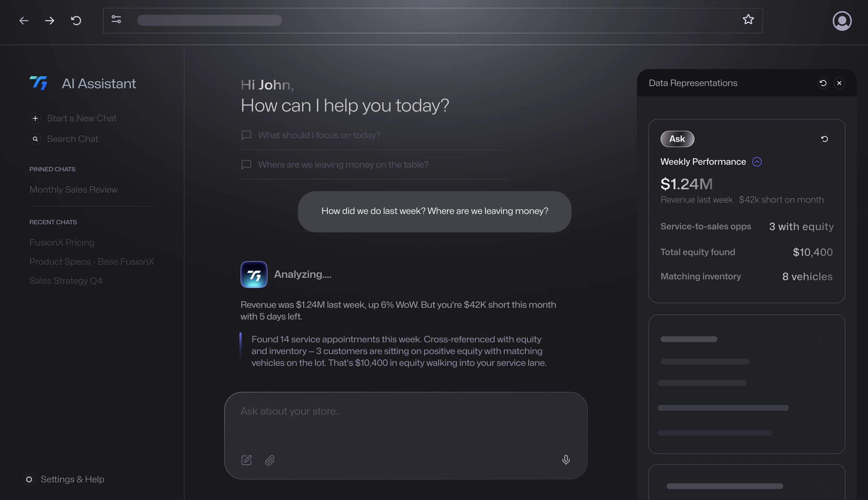This screenshot has width=868, height=500.
Task: Click the 8 vehicles matching inventory value
Action: pyautogui.click(x=807, y=276)
